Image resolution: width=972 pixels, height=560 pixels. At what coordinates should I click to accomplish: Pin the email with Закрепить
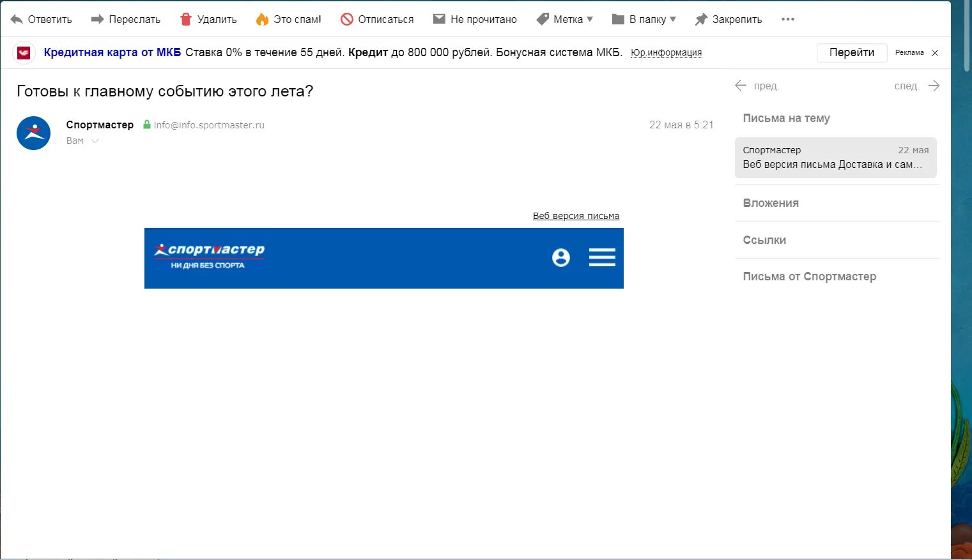pyautogui.click(x=729, y=19)
